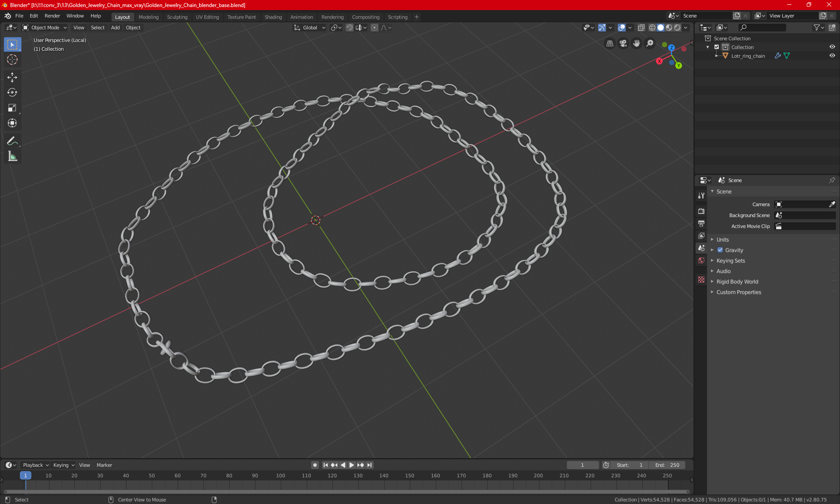Switch to orthographic grid view icon
The width and height of the screenshot is (840, 504).
click(x=609, y=43)
